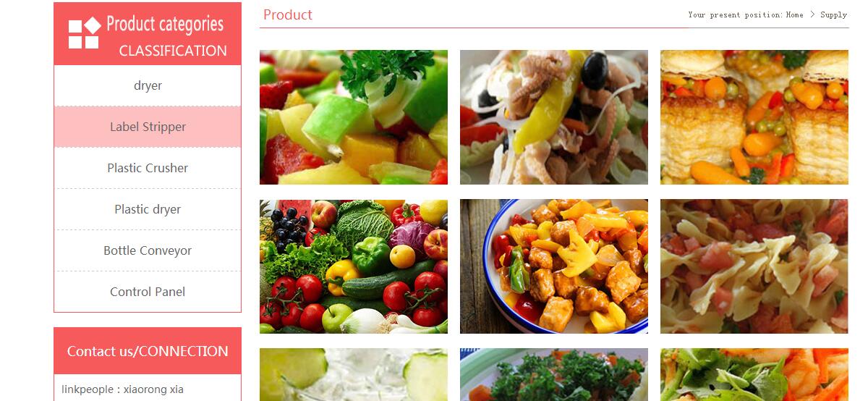Click the Home breadcrumb link
The image size is (868, 401).
point(794,14)
